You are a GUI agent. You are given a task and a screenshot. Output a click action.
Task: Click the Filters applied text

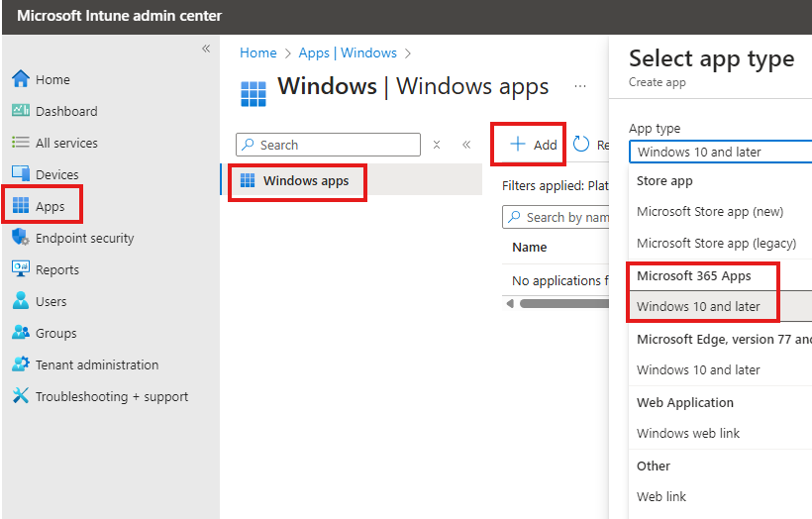[x=556, y=185]
